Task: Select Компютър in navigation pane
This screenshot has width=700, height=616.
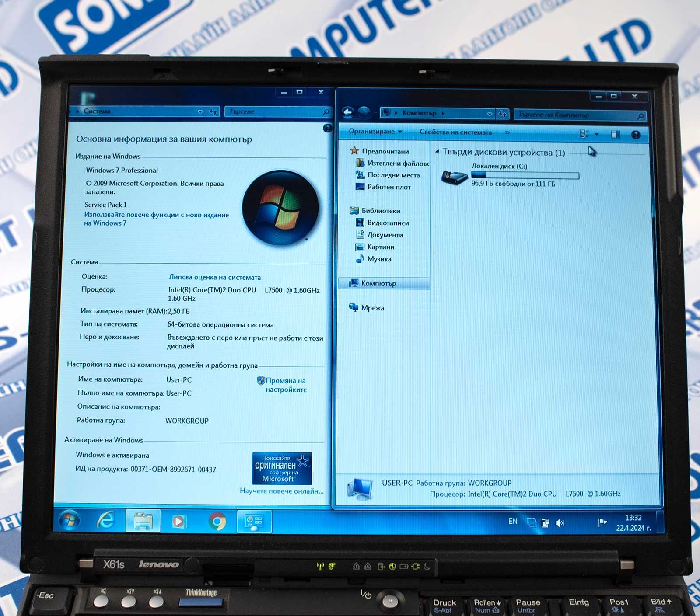Action: tap(384, 283)
